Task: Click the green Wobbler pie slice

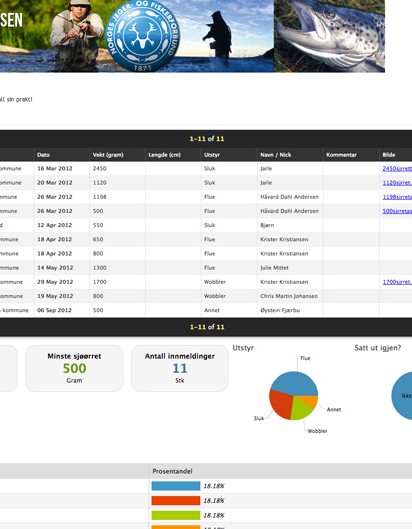Action: [300, 409]
